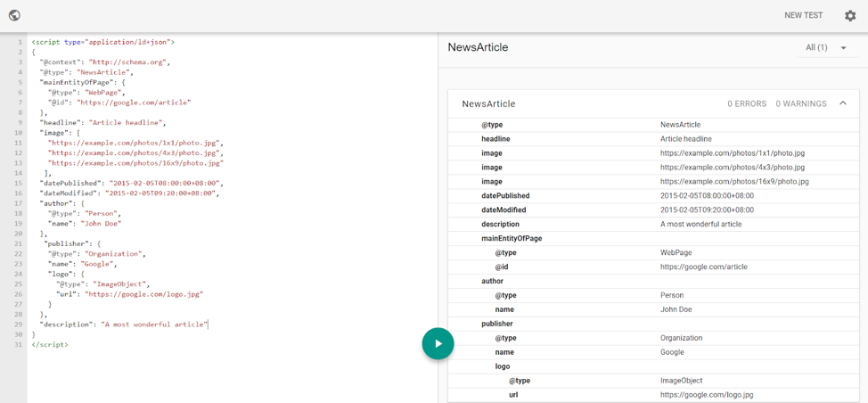Select the description row
Viewport: 868px width, 403px height.
coord(653,224)
